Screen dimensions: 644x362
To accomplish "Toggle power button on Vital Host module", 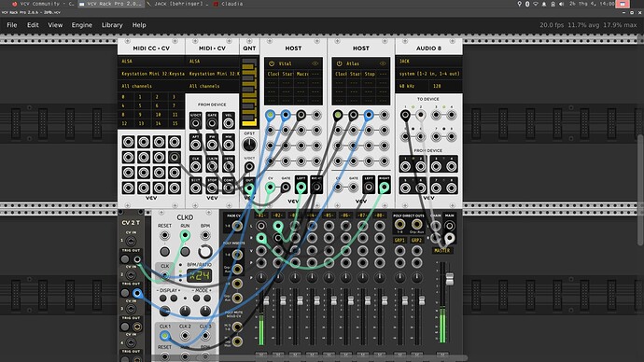I will click(272, 63).
